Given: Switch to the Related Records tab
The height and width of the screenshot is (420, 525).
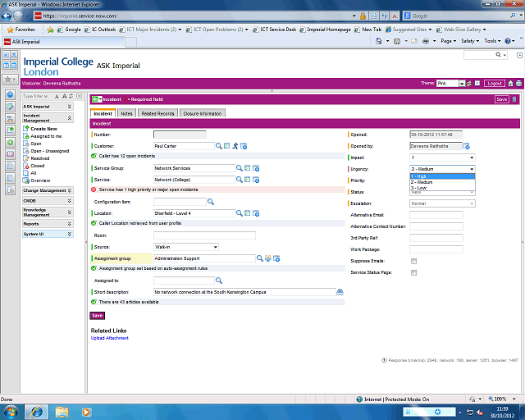Looking at the screenshot, I should click(157, 113).
